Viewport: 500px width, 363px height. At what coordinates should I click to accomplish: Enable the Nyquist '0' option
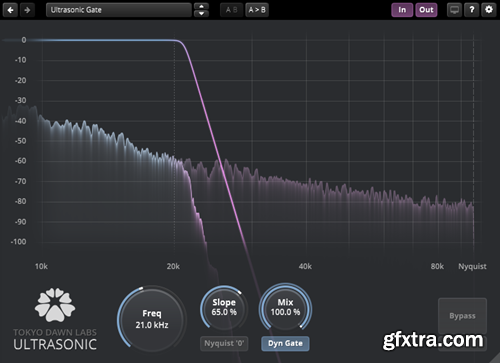[224, 343]
